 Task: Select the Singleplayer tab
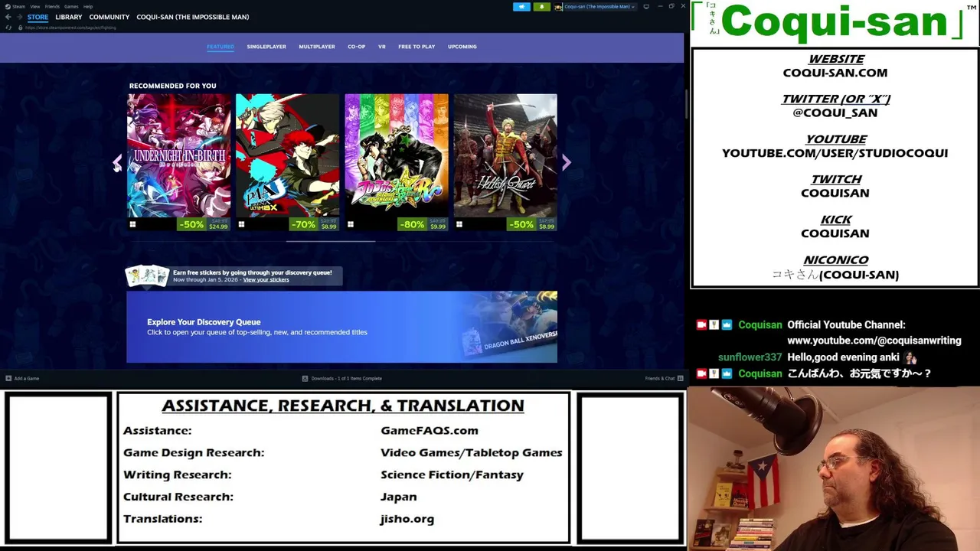266,47
